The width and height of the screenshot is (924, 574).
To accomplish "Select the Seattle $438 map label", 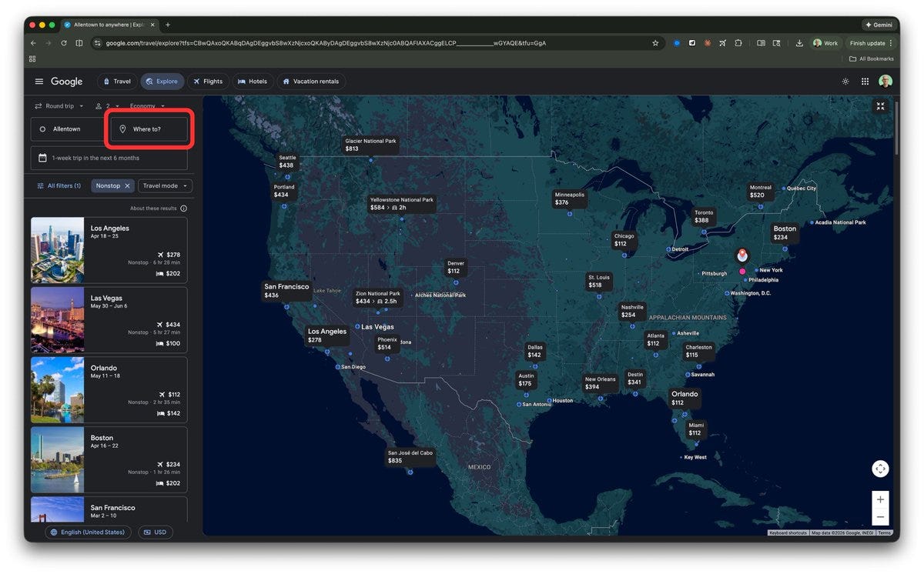I will [286, 162].
